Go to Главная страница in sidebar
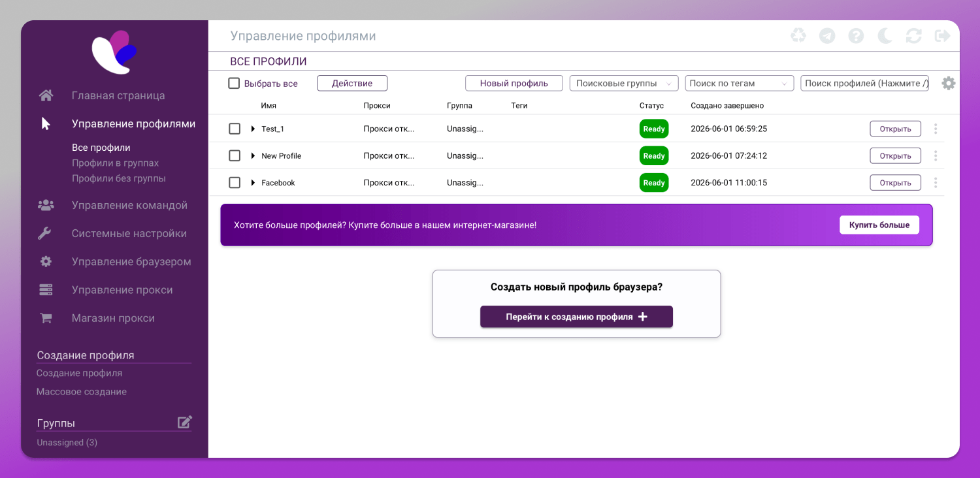 118,95
